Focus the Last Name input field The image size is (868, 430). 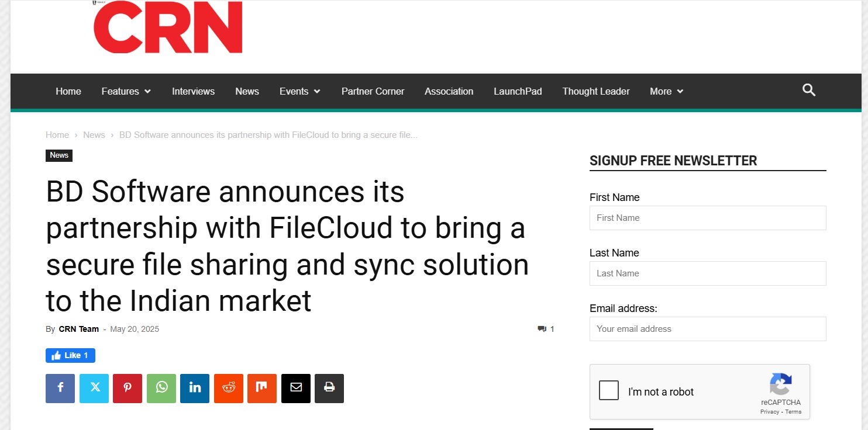pos(708,273)
